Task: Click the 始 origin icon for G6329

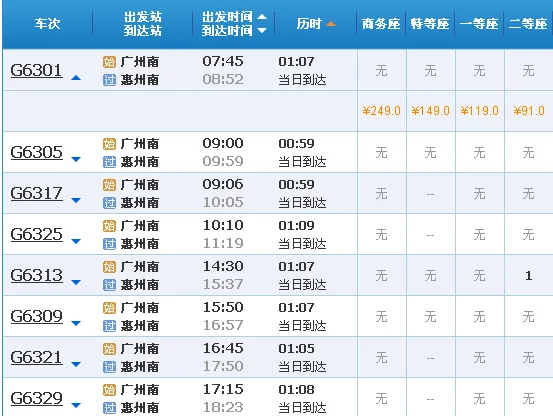Action: 109,390
